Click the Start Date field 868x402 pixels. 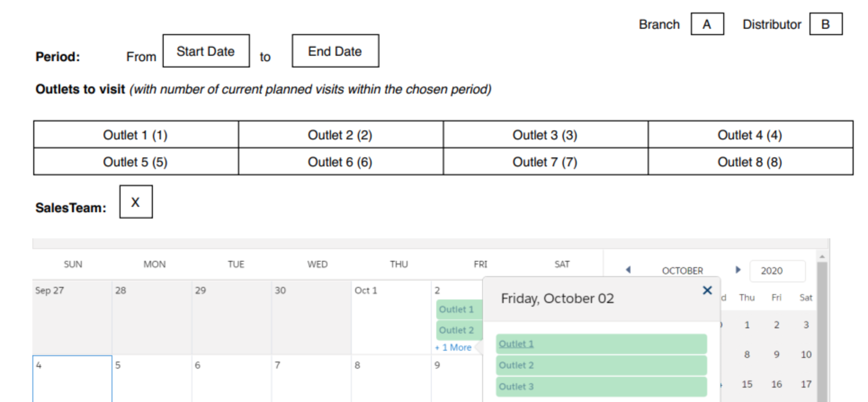[x=206, y=51]
